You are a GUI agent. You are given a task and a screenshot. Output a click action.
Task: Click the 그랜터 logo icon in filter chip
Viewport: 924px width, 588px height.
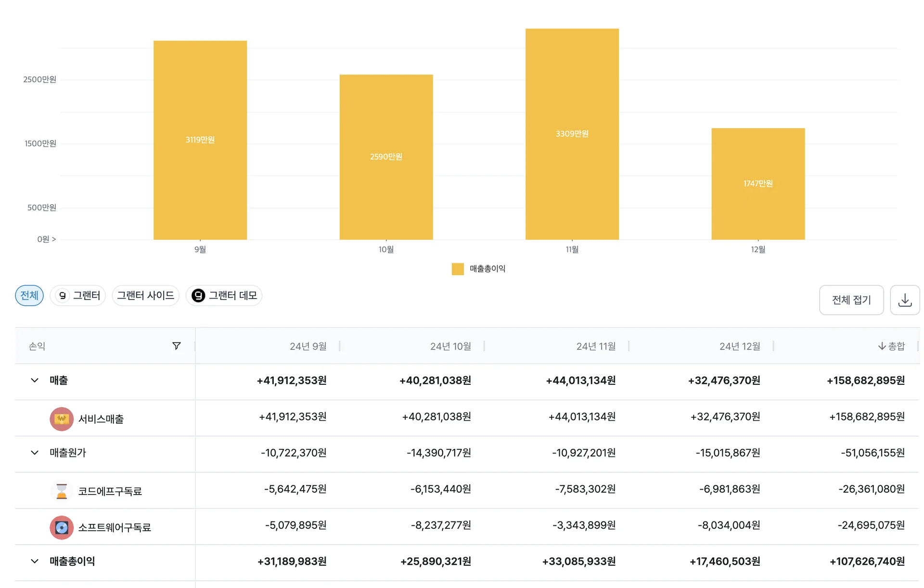pos(63,295)
